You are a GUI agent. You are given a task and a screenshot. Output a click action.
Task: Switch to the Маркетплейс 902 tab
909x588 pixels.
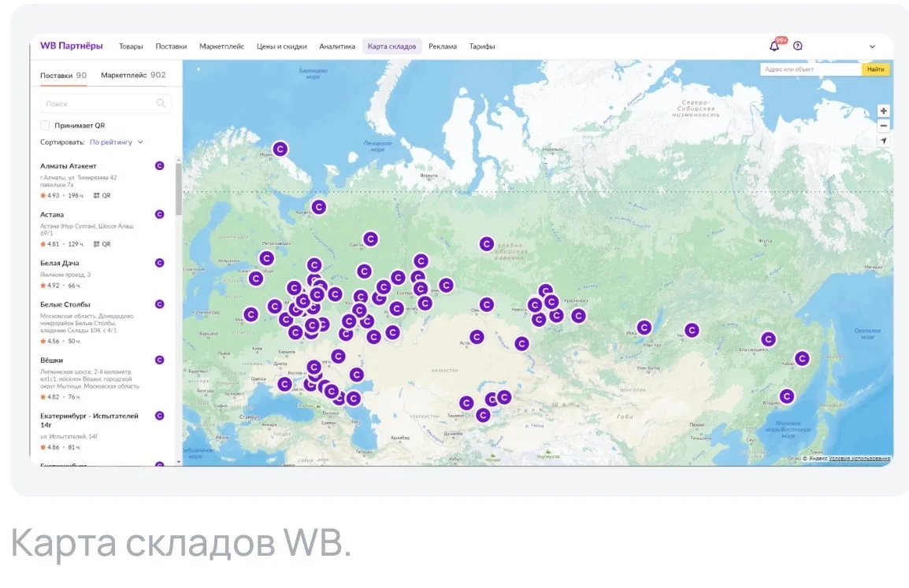pyautogui.click(x=133, y=76)
